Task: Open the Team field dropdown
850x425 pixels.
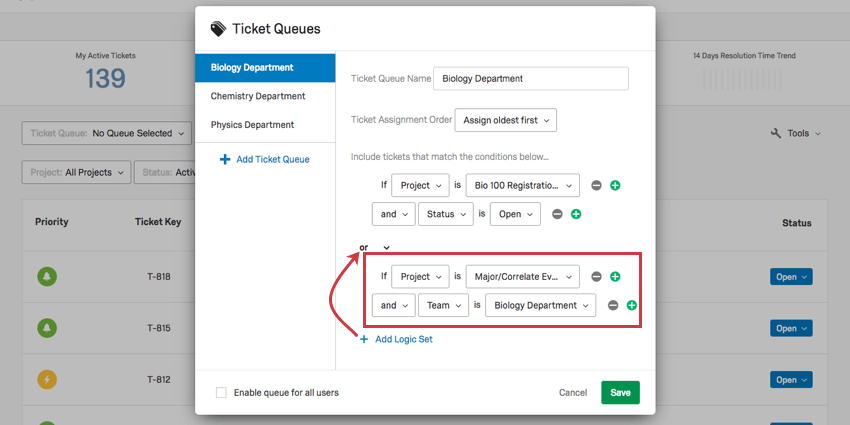Action: point(443,305)
